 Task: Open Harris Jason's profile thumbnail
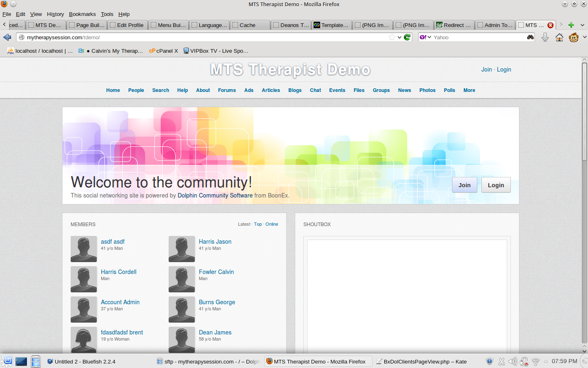pyautogui.click(x=182, y=249)
